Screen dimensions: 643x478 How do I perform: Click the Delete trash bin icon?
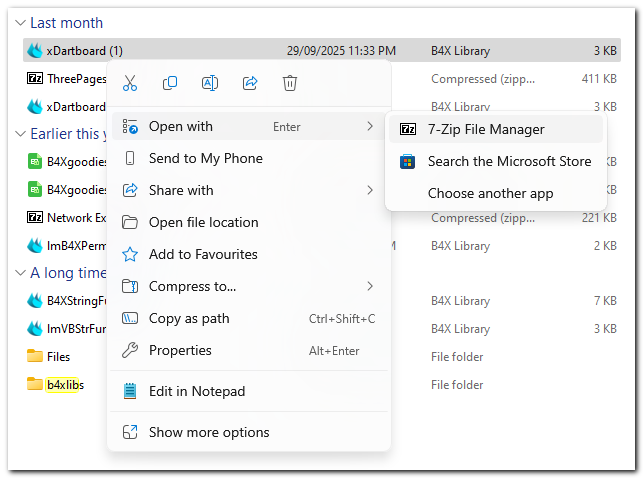click(x=290, y=83)
